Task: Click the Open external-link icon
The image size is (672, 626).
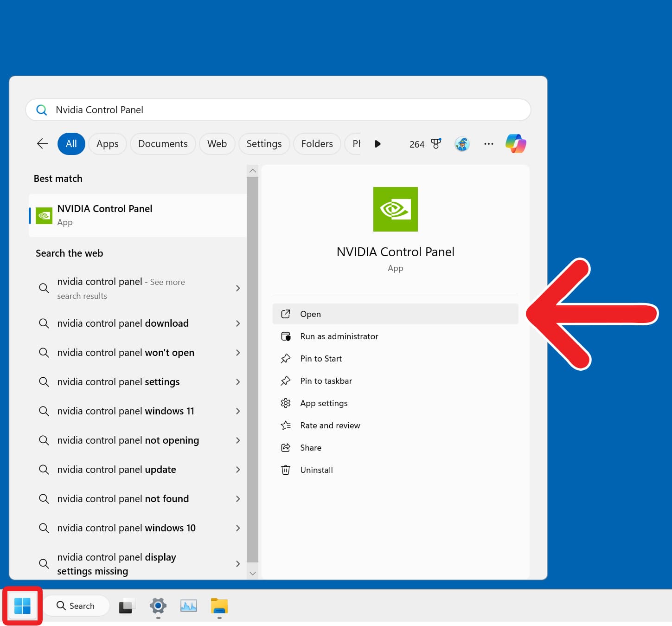Action: (286, 314)
